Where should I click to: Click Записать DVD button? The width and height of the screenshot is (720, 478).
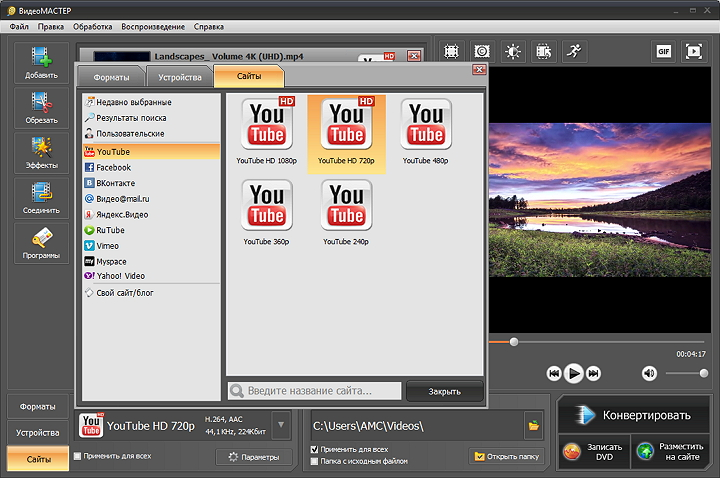595,451
